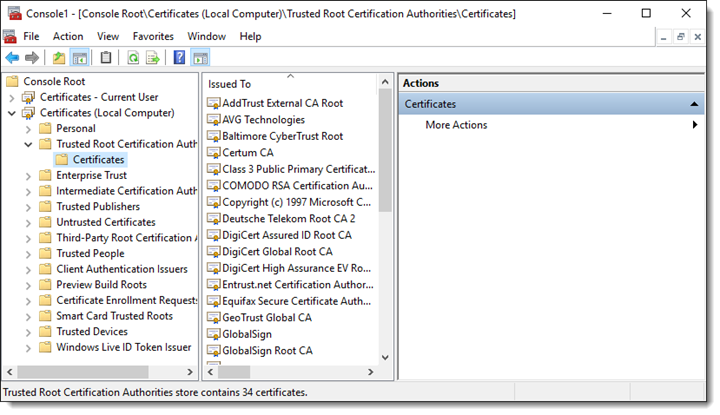Click the Personal folder icon
Image resolution: width=720 pixels, height=415 pixels.
click(x=45, y=128)
